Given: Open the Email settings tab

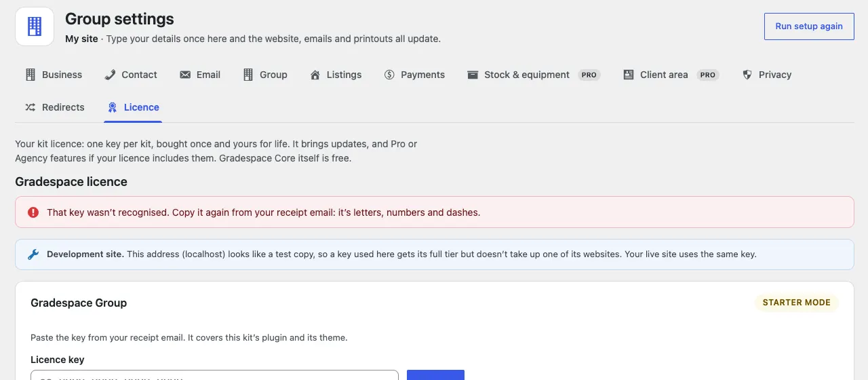Looking at the screenshot, I should click(200, 75).
